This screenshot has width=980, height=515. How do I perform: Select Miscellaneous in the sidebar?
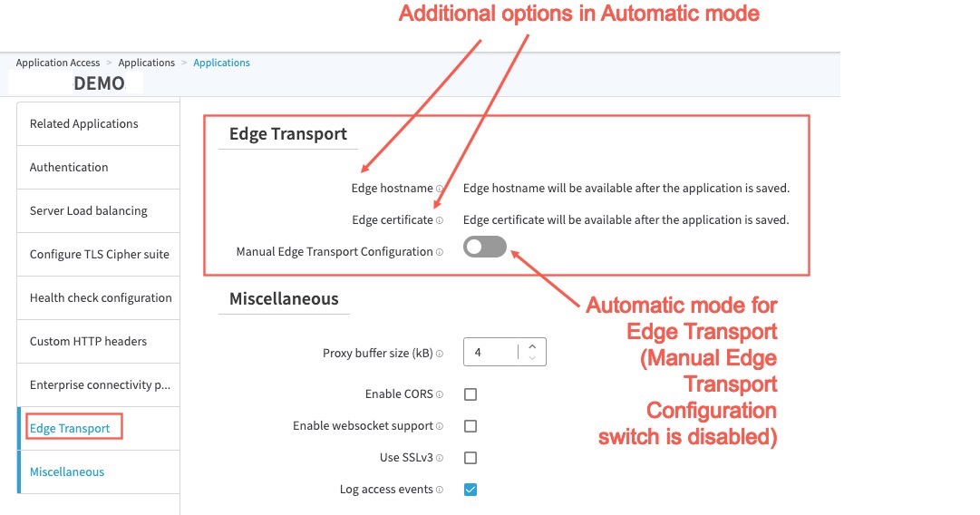[x=67, y=471]
